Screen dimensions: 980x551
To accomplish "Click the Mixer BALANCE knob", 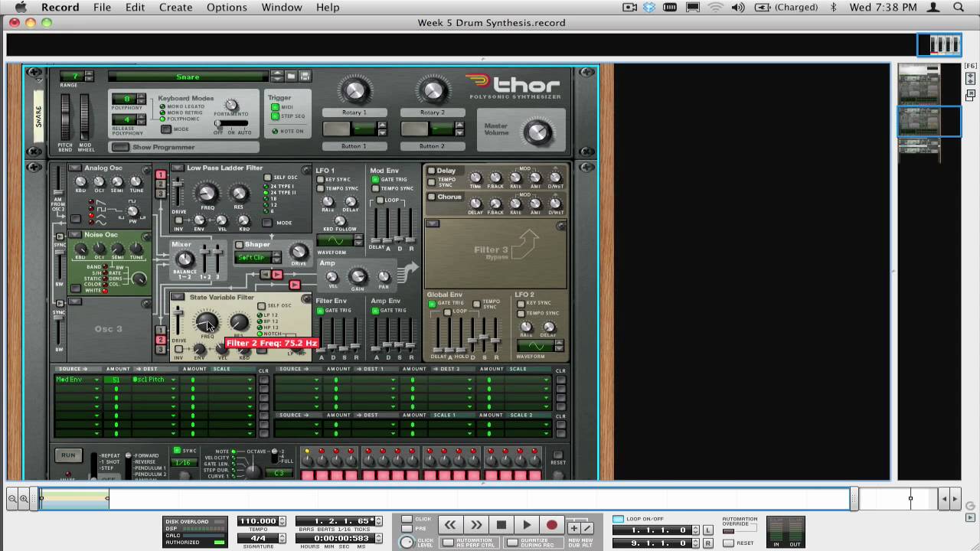I will click(185, 259).
